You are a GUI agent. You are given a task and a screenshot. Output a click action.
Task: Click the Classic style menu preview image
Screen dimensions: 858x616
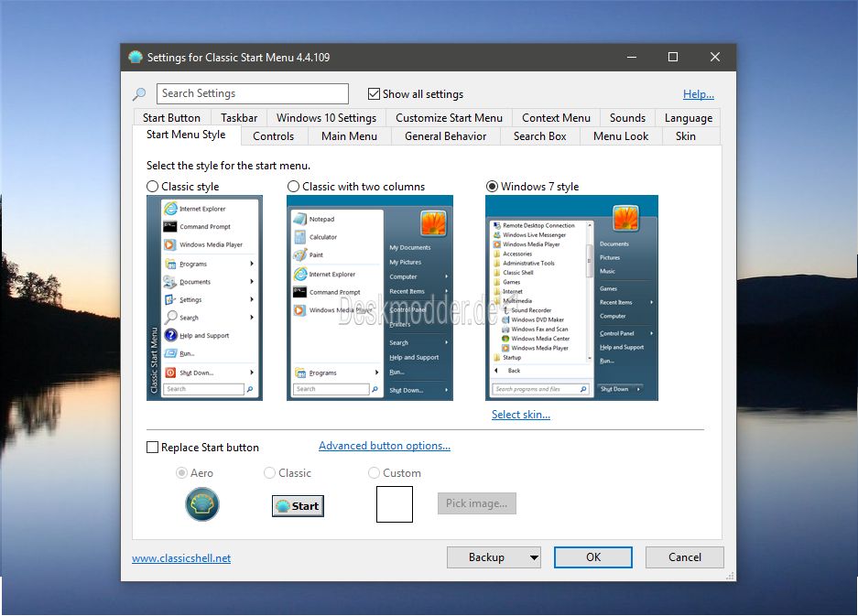[204, 298]
